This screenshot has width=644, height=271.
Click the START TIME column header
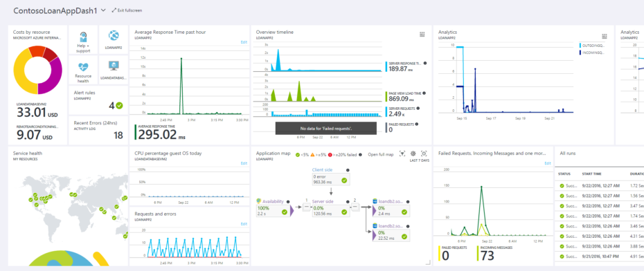tap(591, 174)
